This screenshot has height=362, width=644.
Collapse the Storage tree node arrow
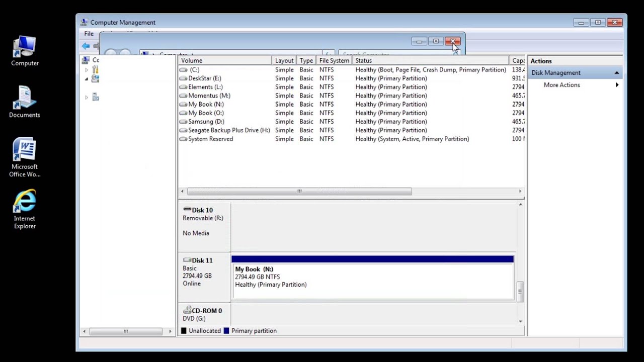[x=87, y=79]
